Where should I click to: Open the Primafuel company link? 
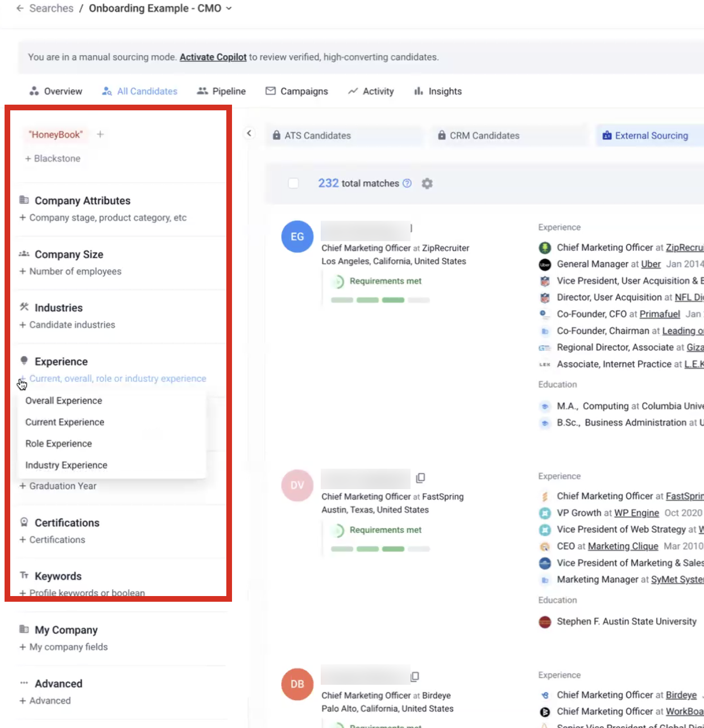(660, 314)
